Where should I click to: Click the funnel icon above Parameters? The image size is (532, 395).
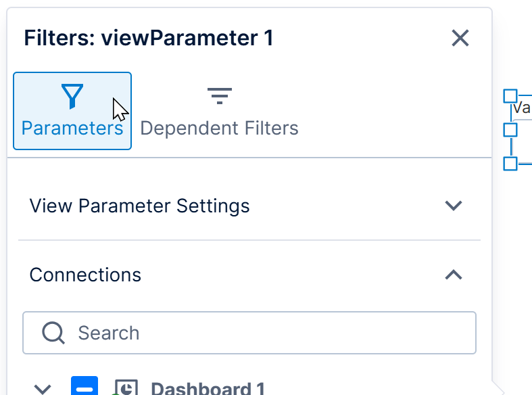click(72, 96)
